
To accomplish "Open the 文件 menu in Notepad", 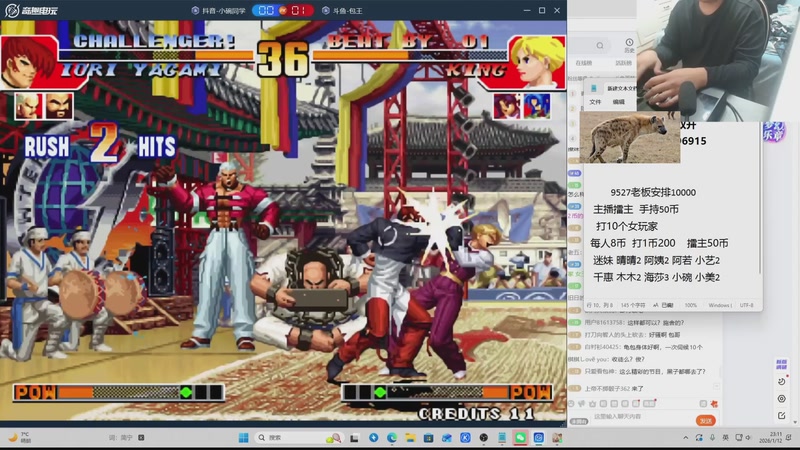I will click(595, 102).
